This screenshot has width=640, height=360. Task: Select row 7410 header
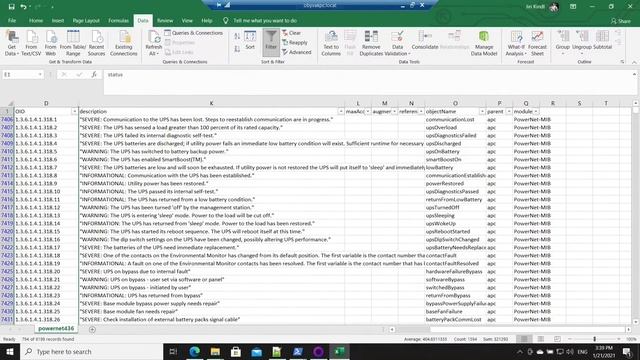(x=7, y=151)
